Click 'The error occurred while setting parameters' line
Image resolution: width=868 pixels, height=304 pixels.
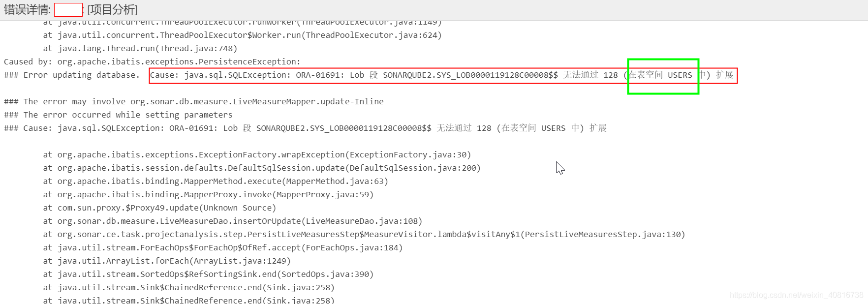(x=118, y=115)
